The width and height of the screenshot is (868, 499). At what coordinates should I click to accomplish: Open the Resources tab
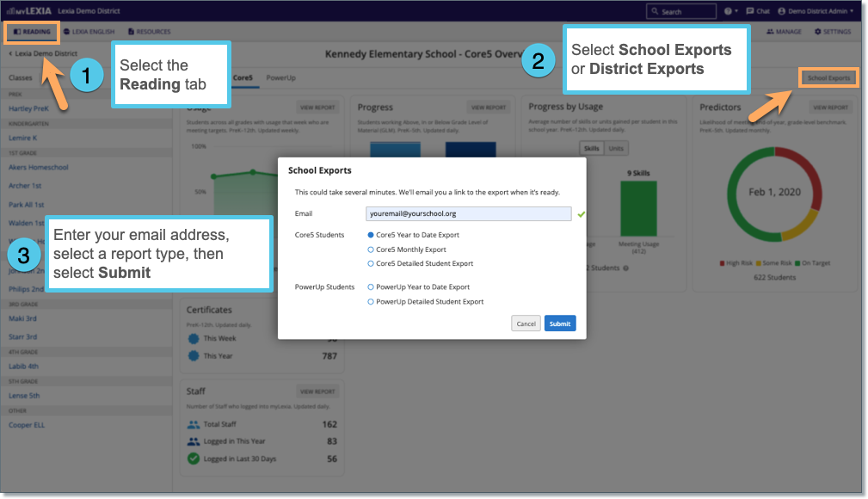[150, 32]
